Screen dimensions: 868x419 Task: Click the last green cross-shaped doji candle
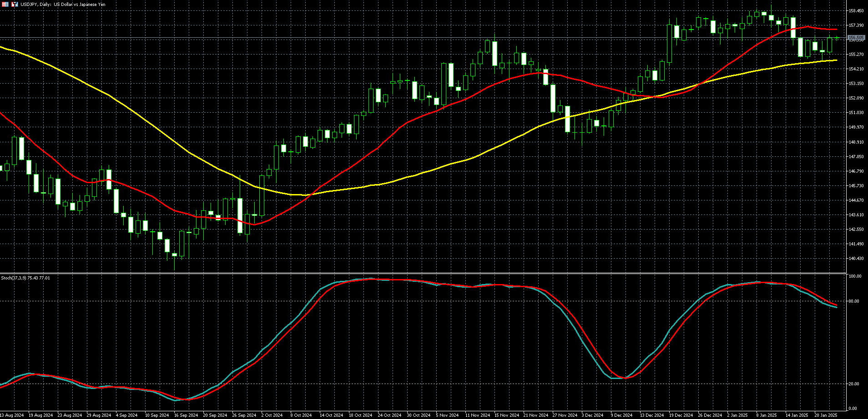tap(837, 38)
